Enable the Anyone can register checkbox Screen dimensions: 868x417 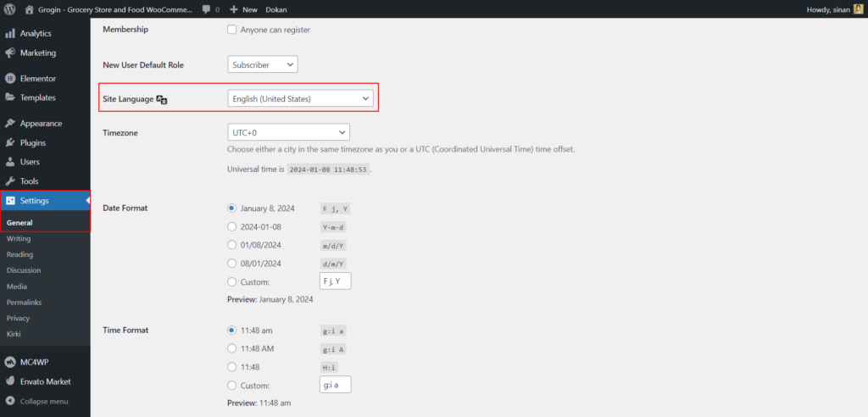click(232, 30)
